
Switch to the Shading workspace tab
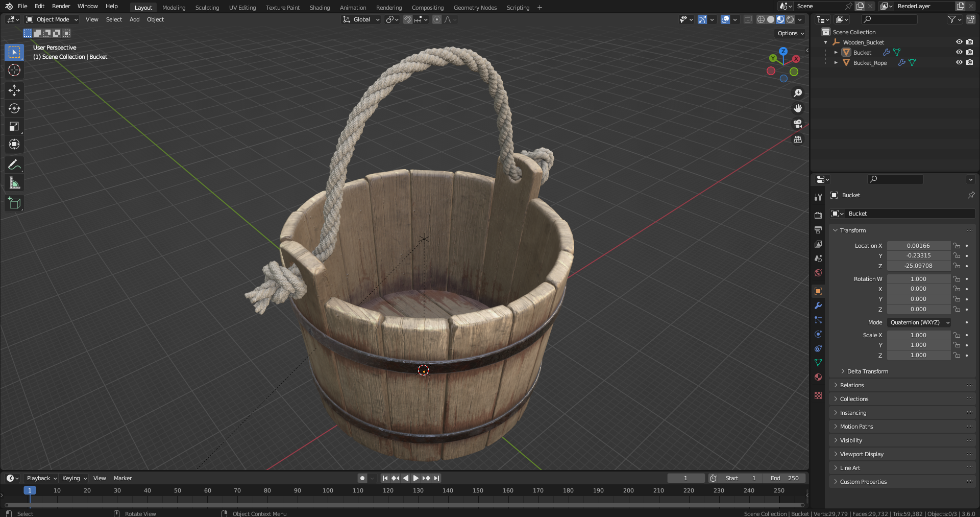coord(320,8)
